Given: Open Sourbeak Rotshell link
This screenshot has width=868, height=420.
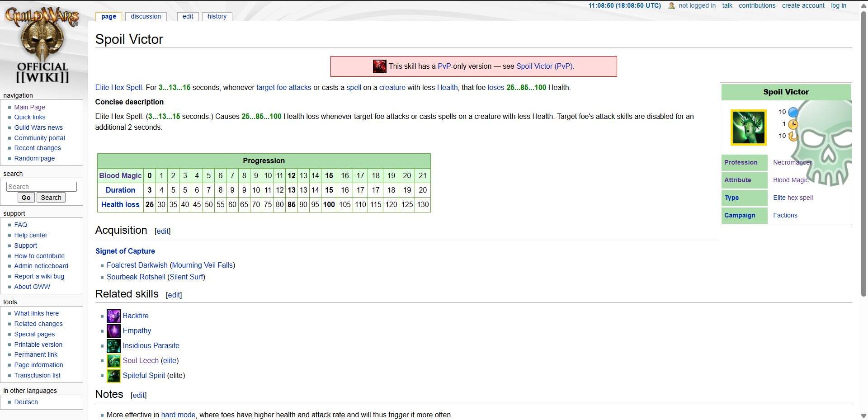Looking at the screenshot, I should point(136,277).
